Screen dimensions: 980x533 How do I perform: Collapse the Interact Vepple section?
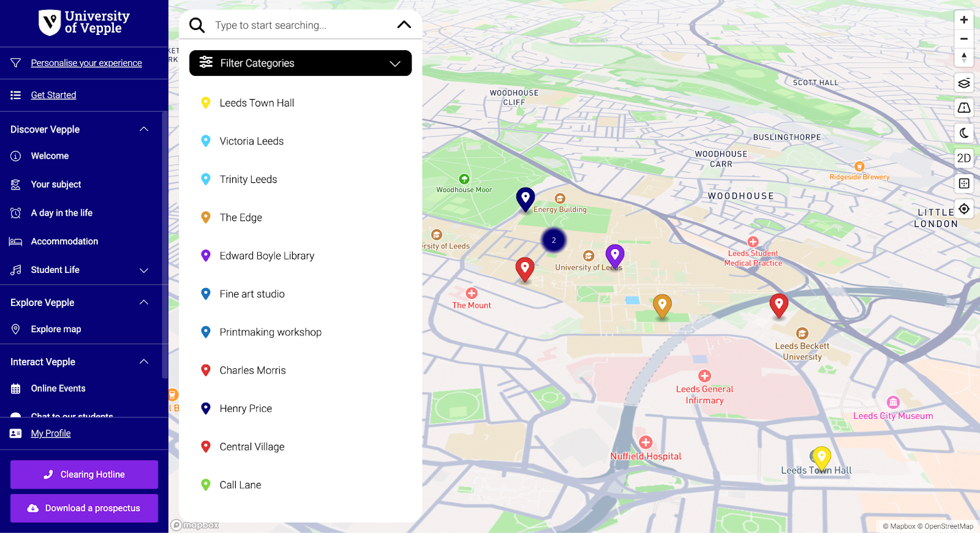coord(144,362)
